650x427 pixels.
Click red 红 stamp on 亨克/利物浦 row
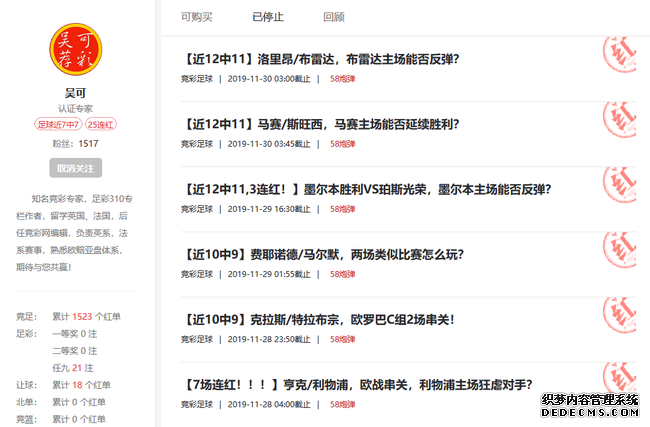pyautogui.click(x=619, y=378)
